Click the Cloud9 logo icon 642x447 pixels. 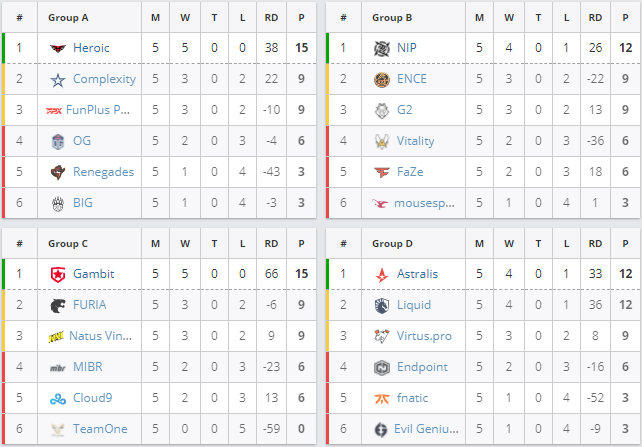click(x=58, y=399)
